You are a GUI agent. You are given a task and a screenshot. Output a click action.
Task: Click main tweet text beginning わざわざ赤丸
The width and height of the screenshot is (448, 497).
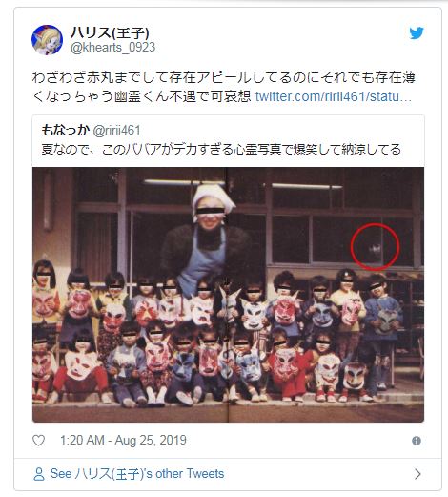tap(224, 87)
